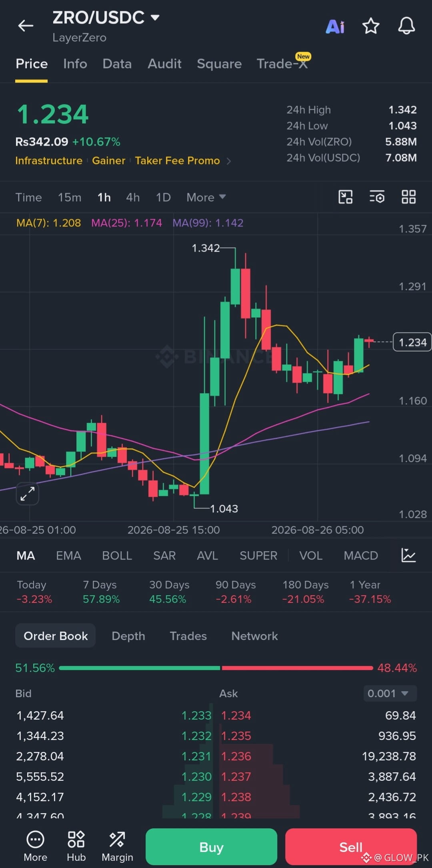432x868 pixels.
Task: Switch to the Square tab
Action: click(219, 64)
